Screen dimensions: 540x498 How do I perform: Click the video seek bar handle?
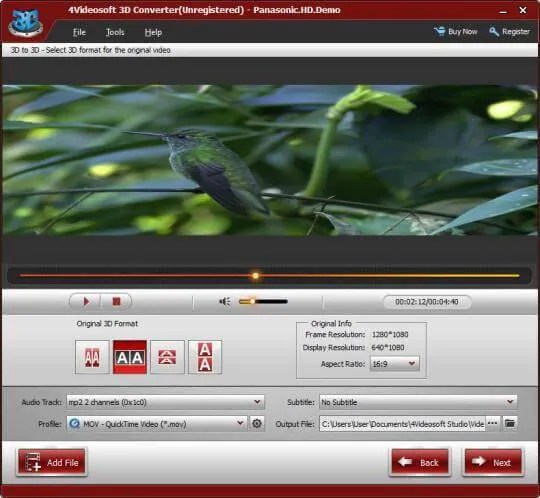[x=256, y=276]
